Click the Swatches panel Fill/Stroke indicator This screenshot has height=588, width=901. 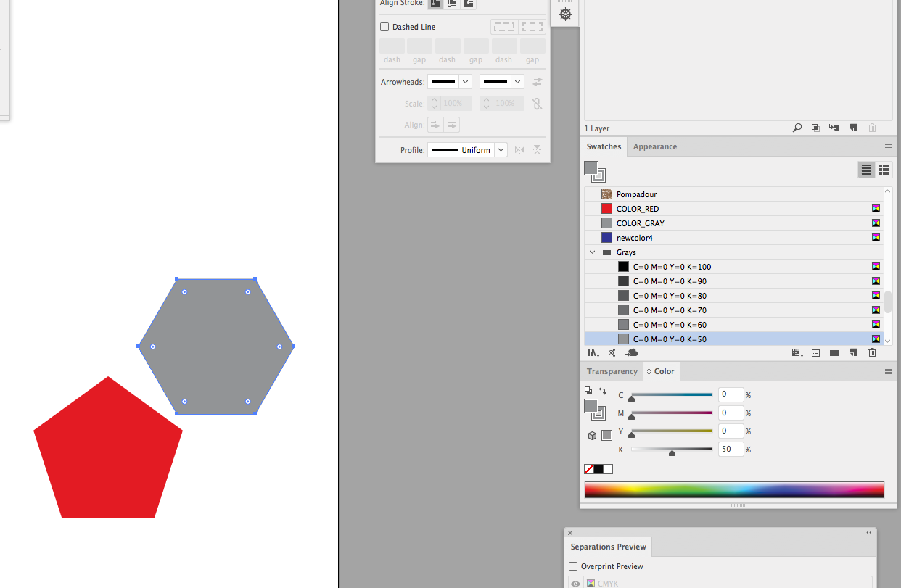pos(595,172)
